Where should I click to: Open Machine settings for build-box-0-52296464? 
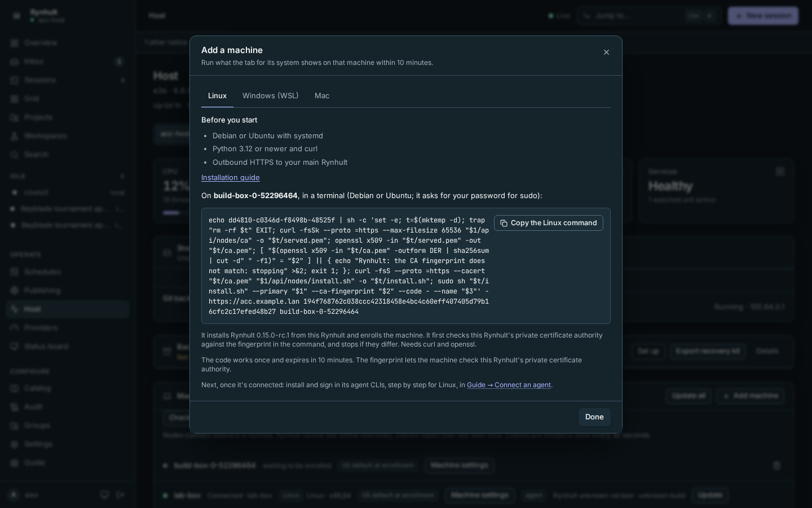click(x=459, y=466)
